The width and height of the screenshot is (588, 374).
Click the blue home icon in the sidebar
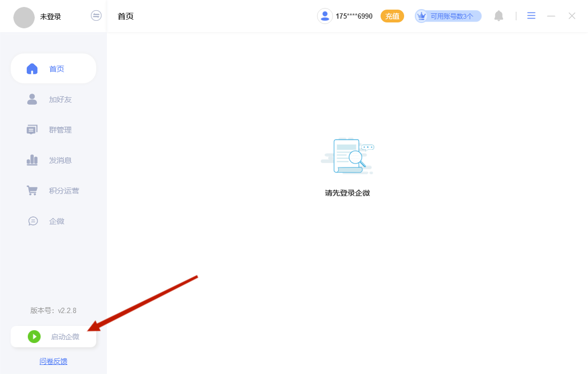point(32,68)
